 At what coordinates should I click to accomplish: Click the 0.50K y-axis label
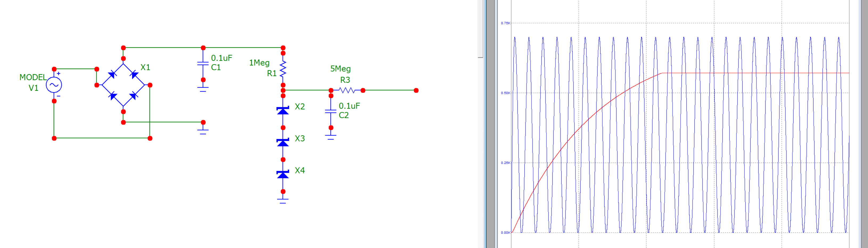pyautogui.click(x=505, y=93)
